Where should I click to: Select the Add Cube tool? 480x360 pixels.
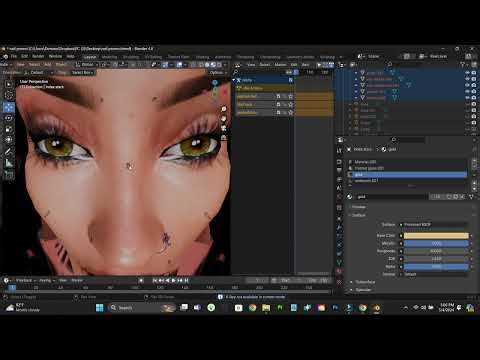pyautogui.click(x=9, y=174)
